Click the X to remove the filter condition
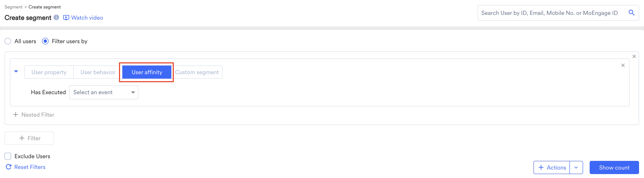The height and width of the screenshot is (178, 644). click(623, 65)
